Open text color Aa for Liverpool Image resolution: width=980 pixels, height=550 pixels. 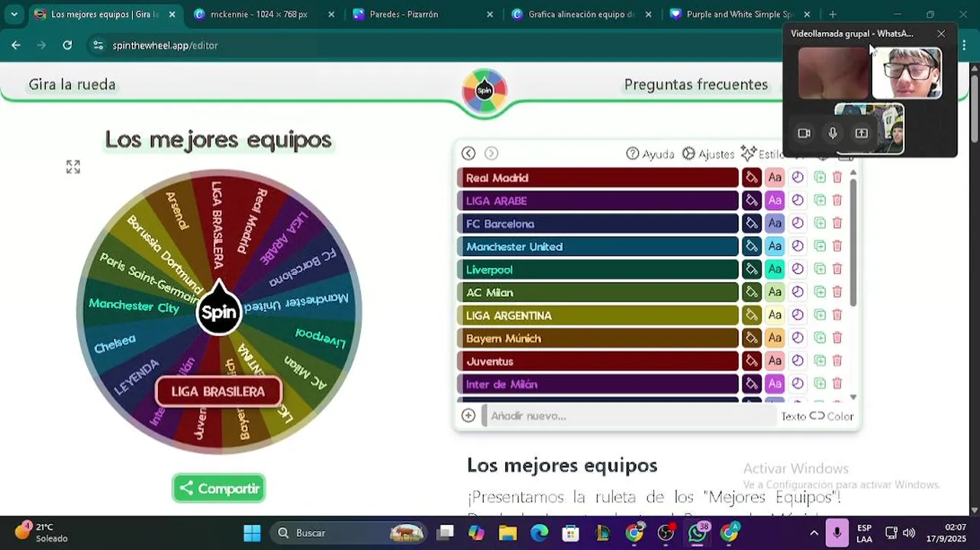(775, 270)
